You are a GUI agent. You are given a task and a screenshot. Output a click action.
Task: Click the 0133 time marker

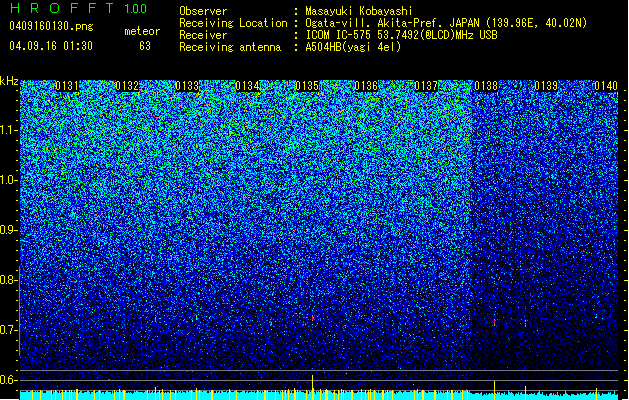click(x=187, y=86)
